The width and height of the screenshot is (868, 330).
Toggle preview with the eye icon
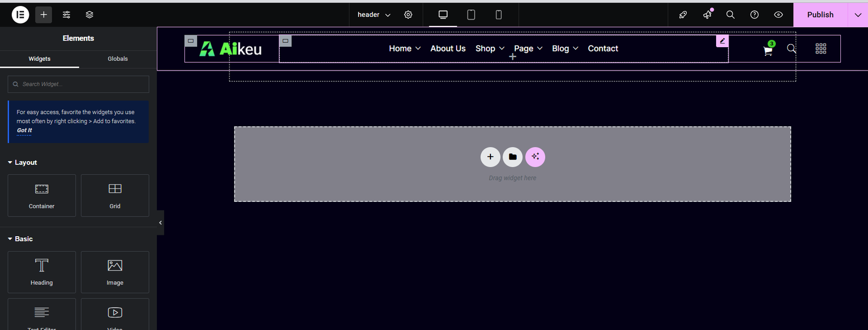[x=778, y=15]
